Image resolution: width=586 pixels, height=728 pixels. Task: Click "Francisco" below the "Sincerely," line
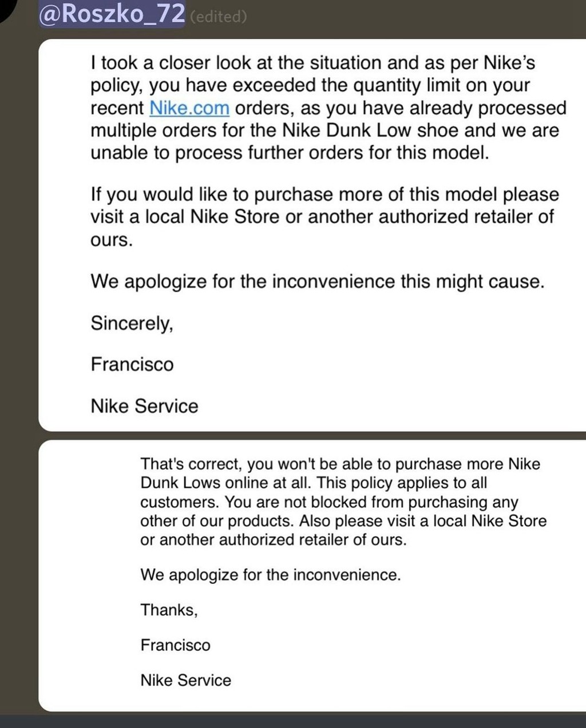(x=132, y=364)
